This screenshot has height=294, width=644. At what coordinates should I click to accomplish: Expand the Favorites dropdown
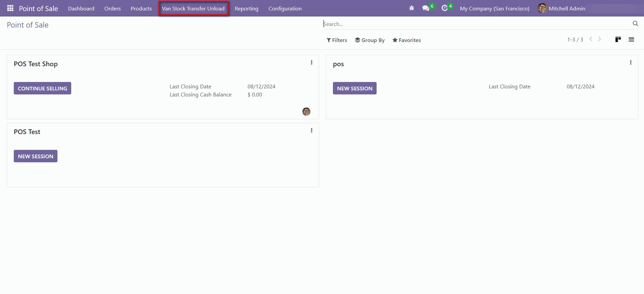point(406,40)
